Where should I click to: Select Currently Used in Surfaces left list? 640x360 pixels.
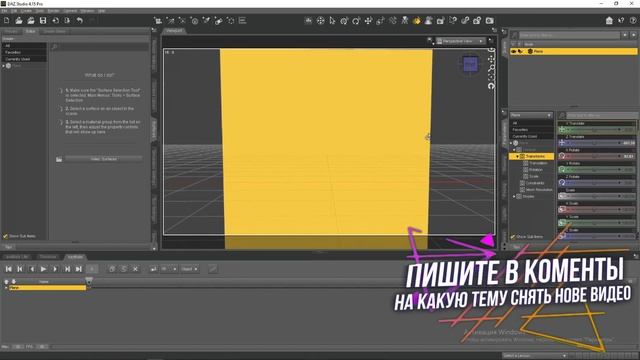pyautogui.click(x=24, y=59)
